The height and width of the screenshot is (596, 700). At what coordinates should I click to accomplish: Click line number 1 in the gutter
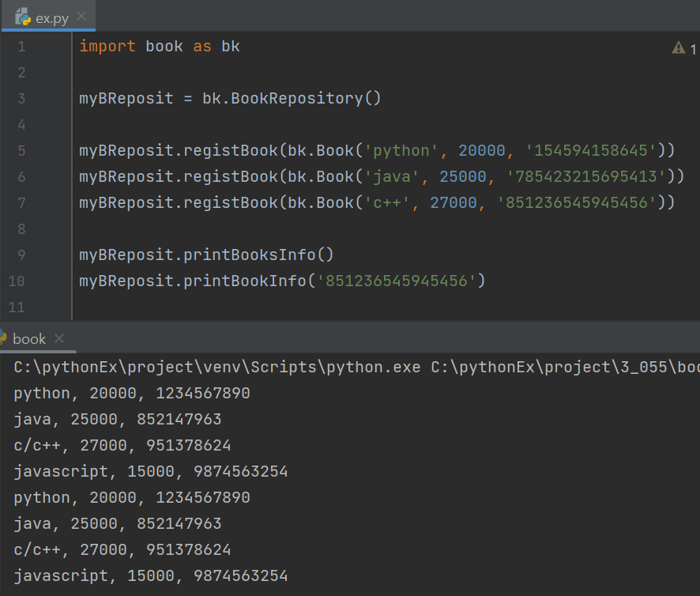point(21,47)
